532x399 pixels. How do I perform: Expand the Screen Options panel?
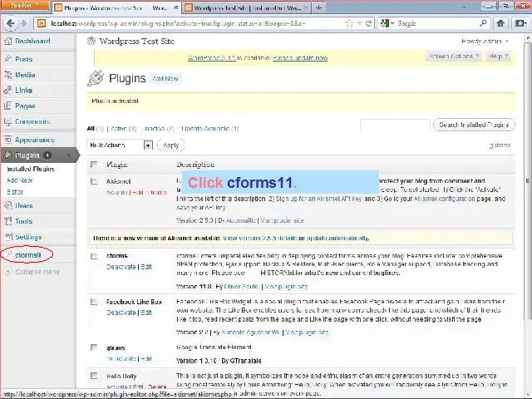pyautogui.click(x=454, y=57)
